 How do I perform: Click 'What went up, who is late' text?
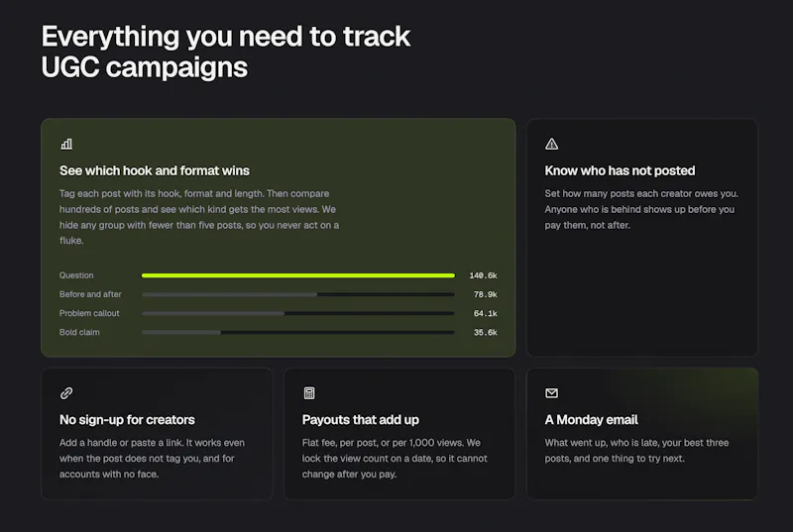tap(636, 450)
